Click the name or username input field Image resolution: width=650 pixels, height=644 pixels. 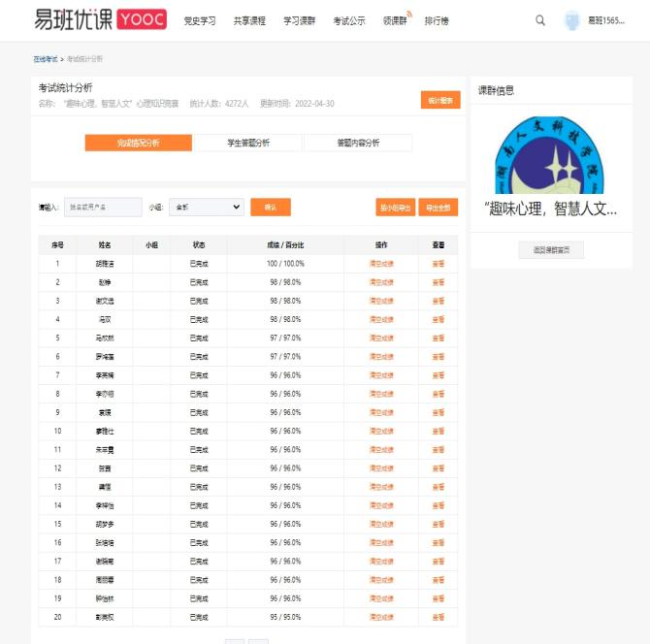(x=103, y=207)
